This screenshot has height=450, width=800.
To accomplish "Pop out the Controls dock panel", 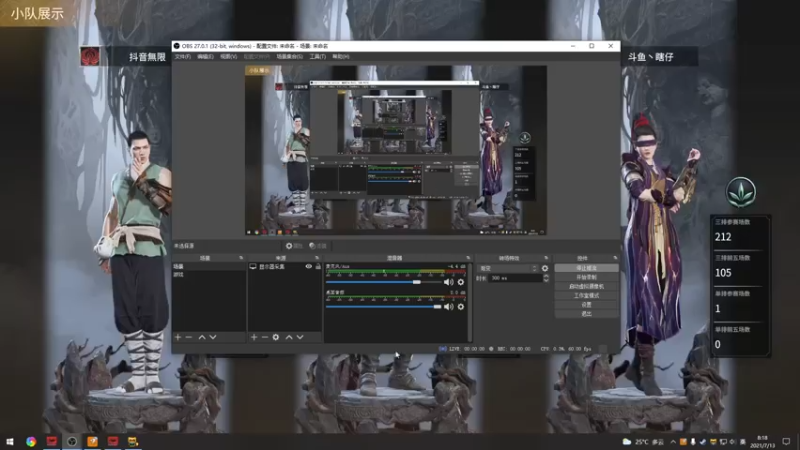I will (x=615, y=258).
